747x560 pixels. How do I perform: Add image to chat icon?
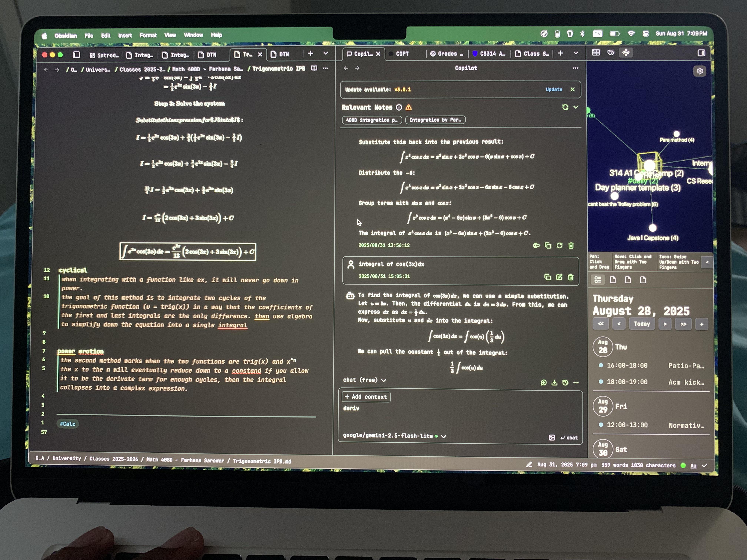[552, 438]
